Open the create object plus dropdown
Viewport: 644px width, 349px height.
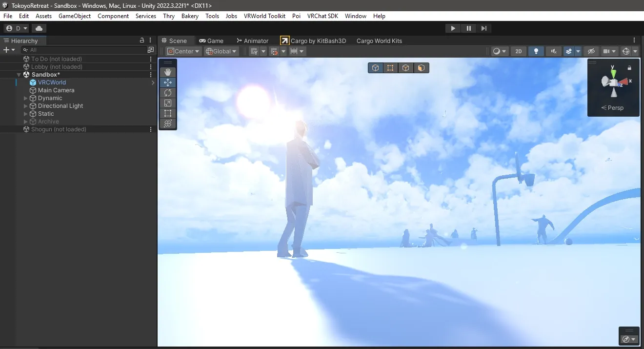(9, 50)
